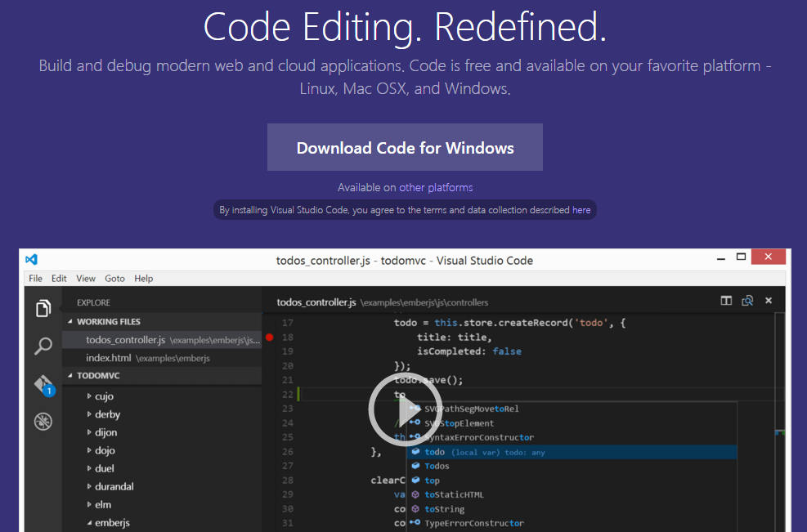Play the video overlay button
Image resolution: width=807 pixels, height=532 pixels.
[x=405, y=409]
